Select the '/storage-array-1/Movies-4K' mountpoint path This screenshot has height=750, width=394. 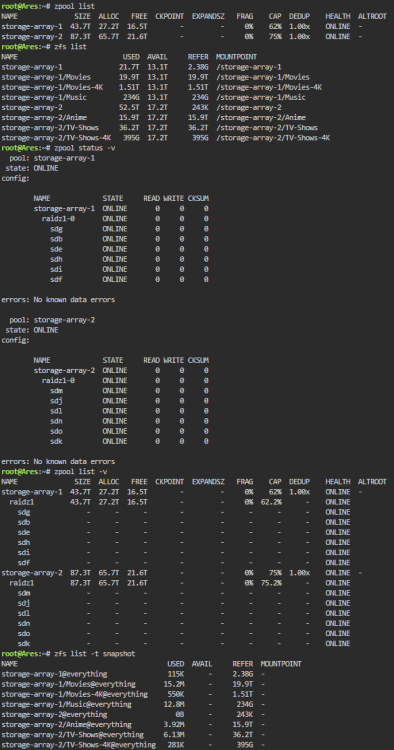(x=269, y=87)
